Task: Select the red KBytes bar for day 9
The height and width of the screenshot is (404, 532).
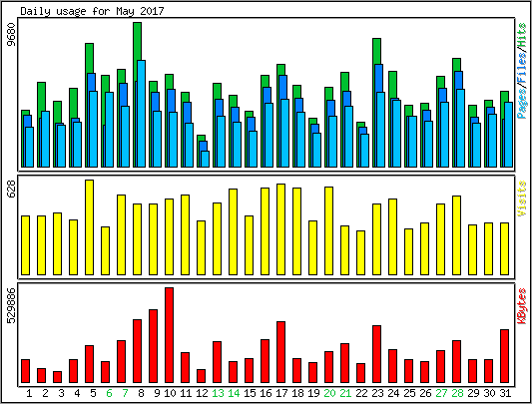Action: click(x=153, y=346)
